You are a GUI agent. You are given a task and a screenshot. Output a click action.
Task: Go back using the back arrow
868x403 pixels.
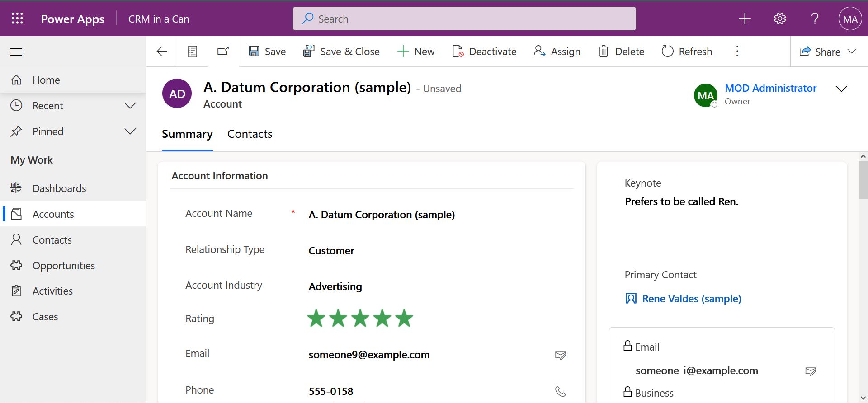click(x=162, y=52)
